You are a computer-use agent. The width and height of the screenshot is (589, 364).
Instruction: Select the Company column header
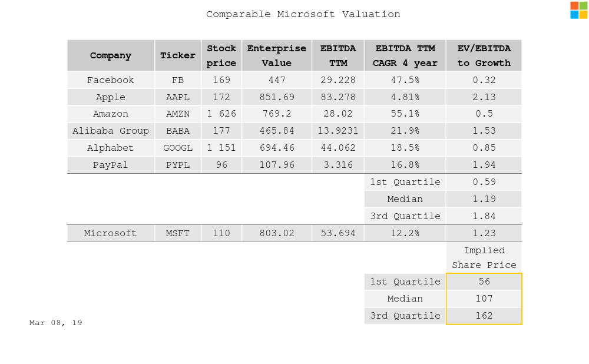[111, 55]
